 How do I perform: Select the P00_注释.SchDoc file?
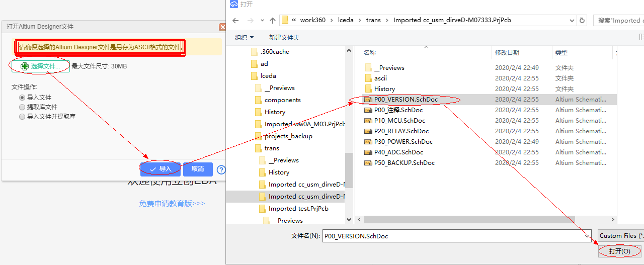coord(398,110)
